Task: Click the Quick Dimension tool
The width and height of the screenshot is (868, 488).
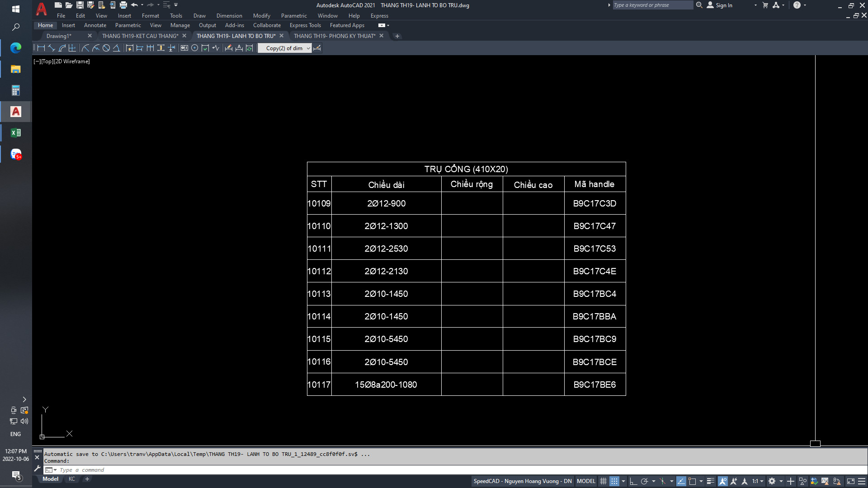Action: coord(129,48)
